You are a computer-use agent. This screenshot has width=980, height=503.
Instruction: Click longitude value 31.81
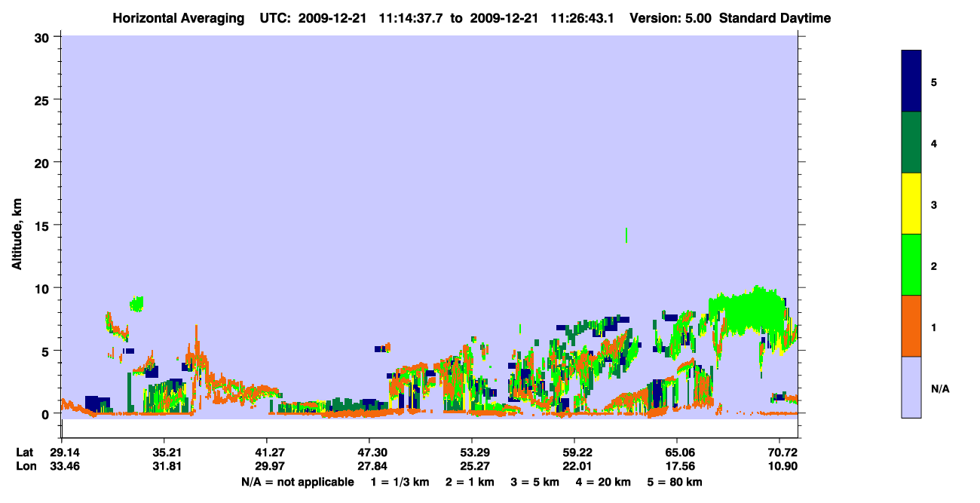click(x=164, y=466)
